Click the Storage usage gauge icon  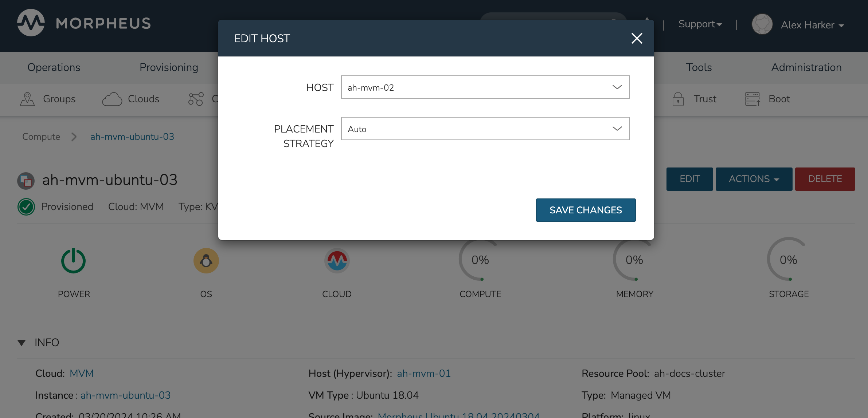click(788, 259)
